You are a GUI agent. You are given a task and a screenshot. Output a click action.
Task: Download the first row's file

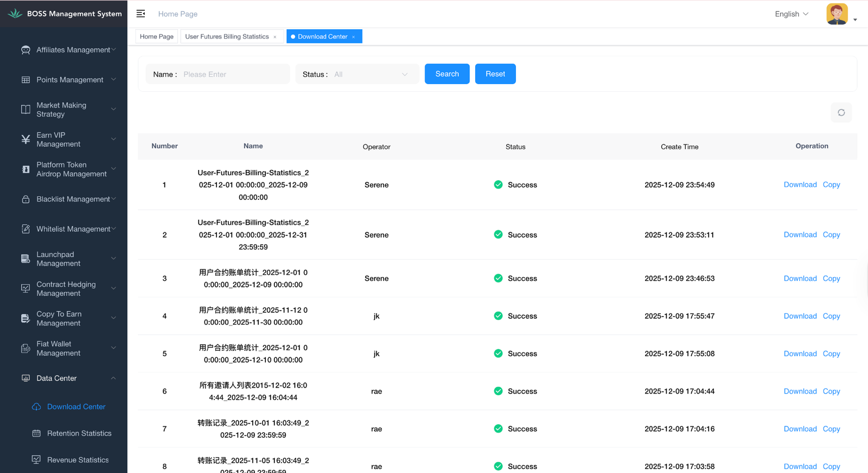click(800, 185)
